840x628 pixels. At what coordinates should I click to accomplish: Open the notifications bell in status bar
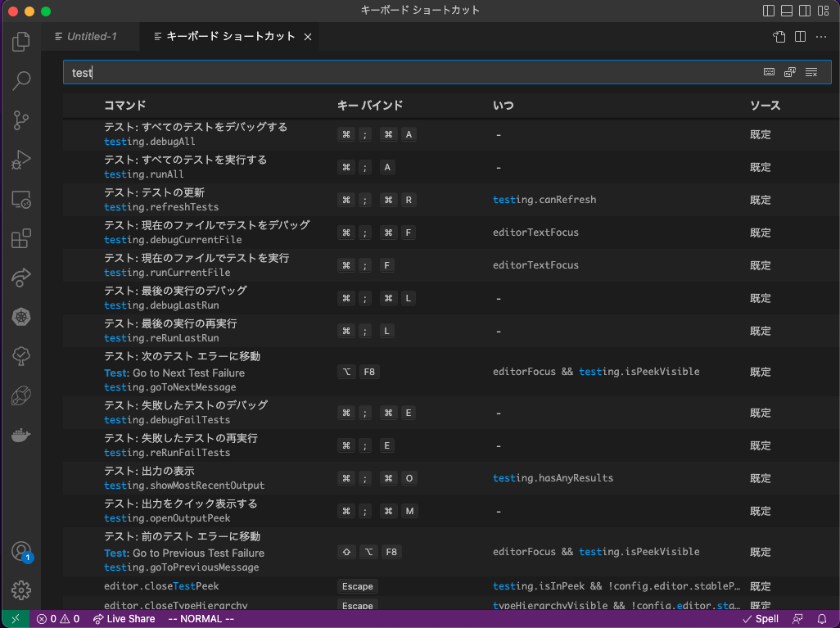[x=823, y=619]
